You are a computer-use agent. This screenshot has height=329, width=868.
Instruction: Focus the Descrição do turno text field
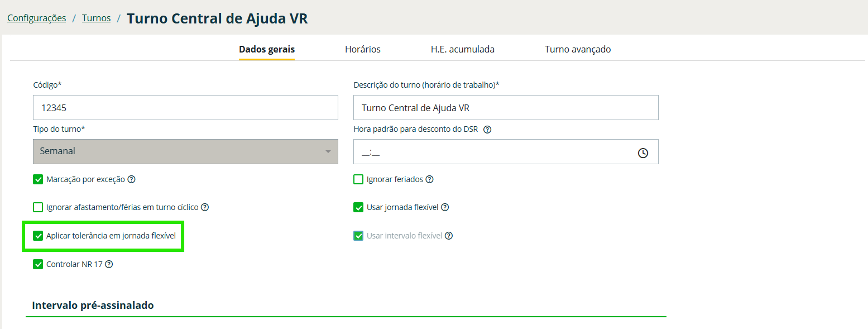coord(505,108)
